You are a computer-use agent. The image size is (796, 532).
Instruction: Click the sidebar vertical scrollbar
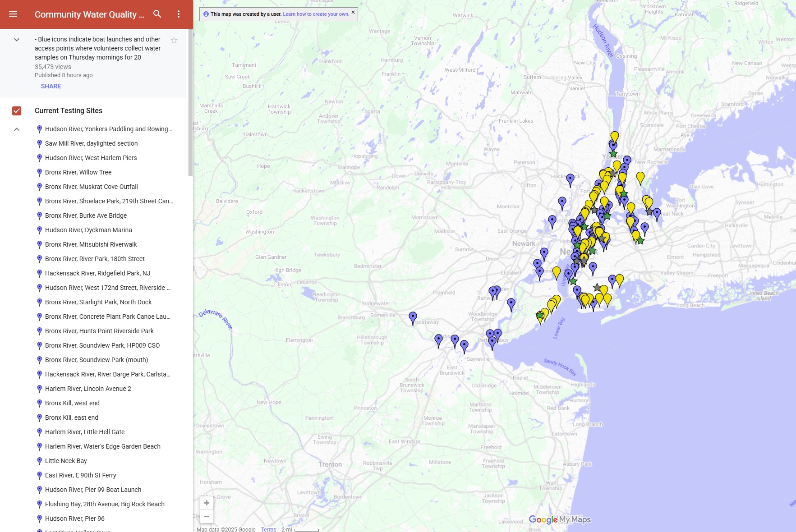click(x=190, y=104)
